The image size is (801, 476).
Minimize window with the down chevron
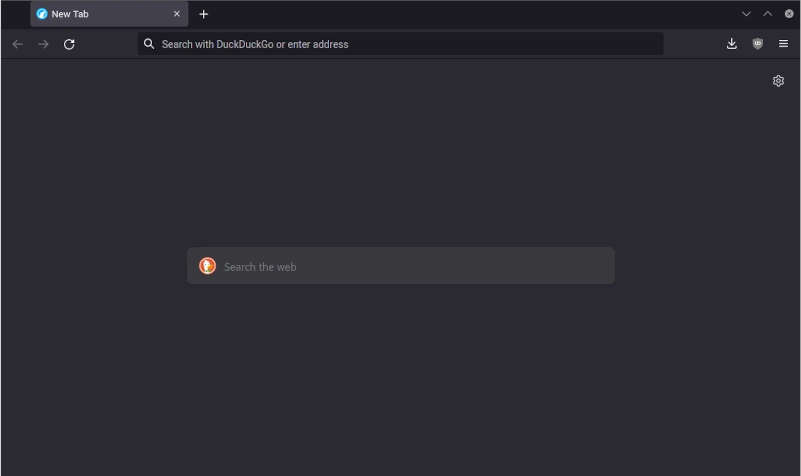746,14
